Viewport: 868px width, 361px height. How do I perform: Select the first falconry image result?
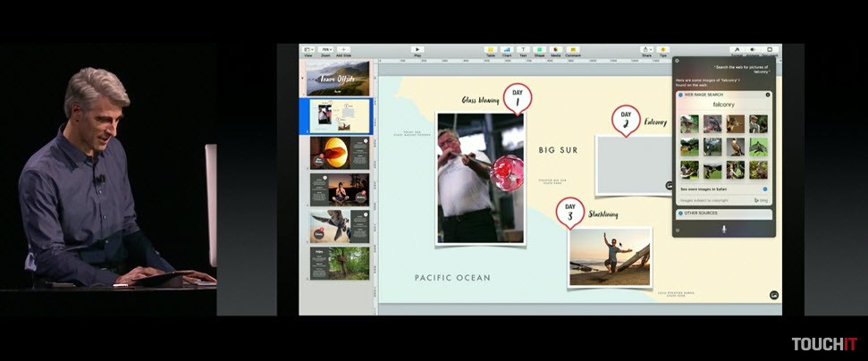tap(689, 123)
